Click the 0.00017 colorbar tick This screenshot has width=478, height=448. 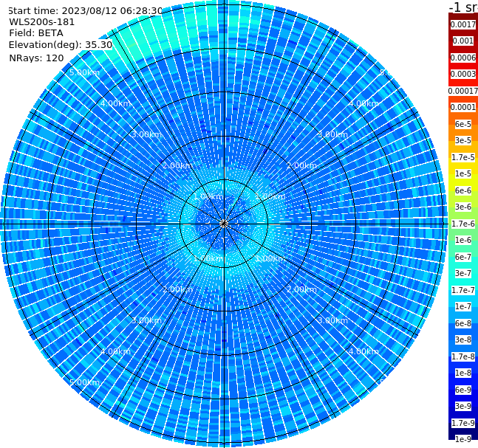pos(463,91)
